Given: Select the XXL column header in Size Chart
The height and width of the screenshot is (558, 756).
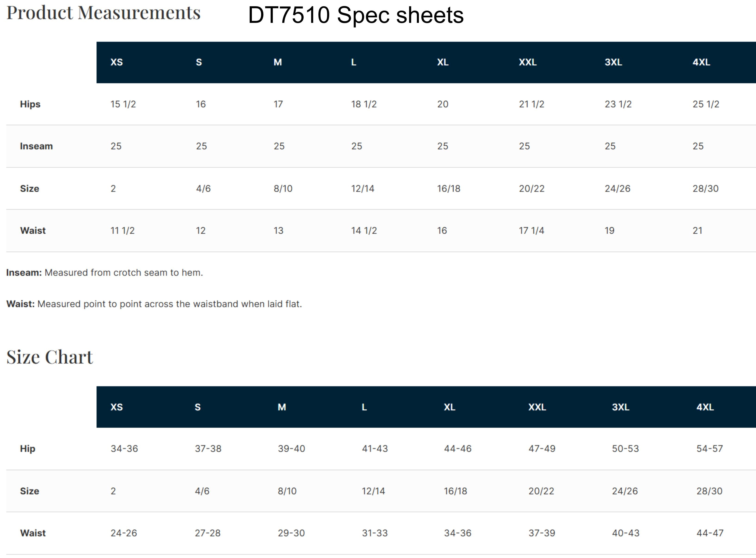Looking at the screenshot, I should pyautogui.click(x=537, y=407).
